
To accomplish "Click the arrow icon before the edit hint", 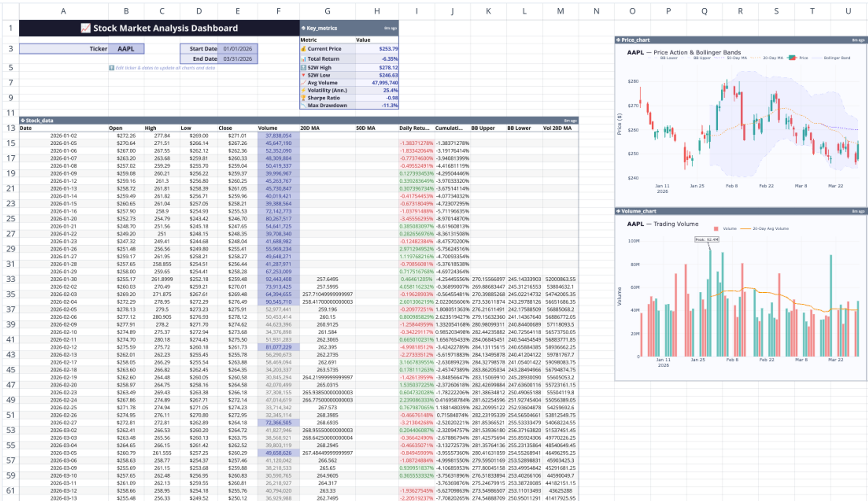I will (x=111, y=68).
